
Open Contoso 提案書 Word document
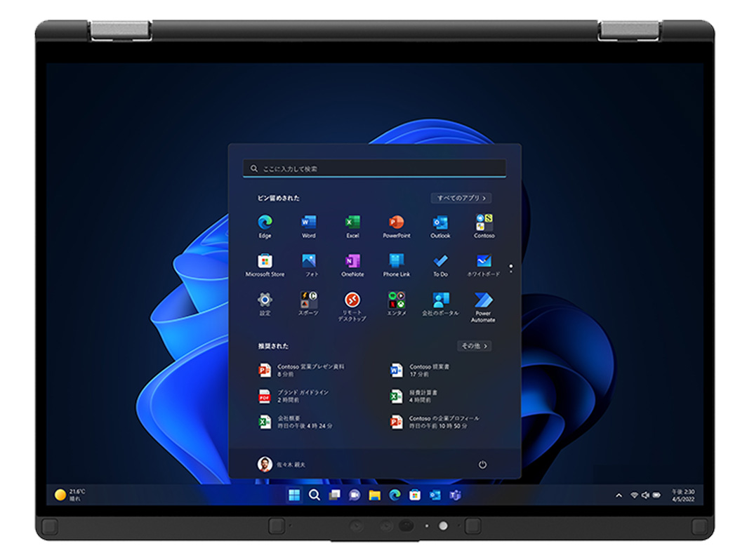[420, 371]
